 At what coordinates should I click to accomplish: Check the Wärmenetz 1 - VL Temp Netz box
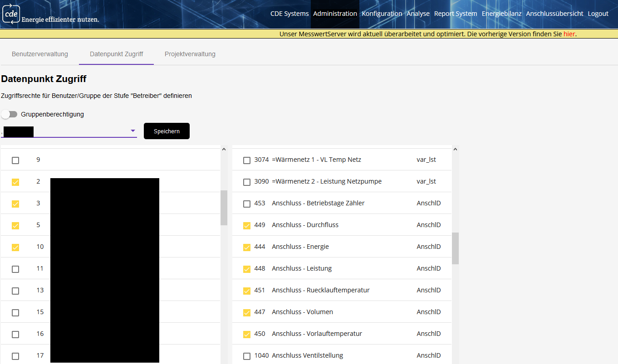tap(247, 160)
